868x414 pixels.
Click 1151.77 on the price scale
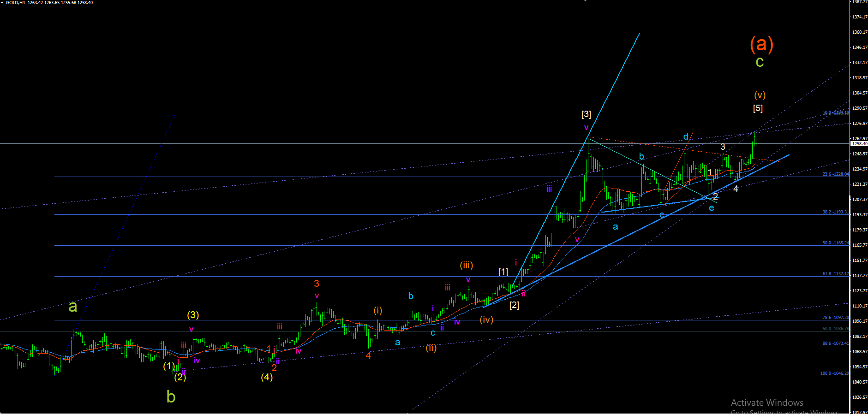click(x=859, y=260)
